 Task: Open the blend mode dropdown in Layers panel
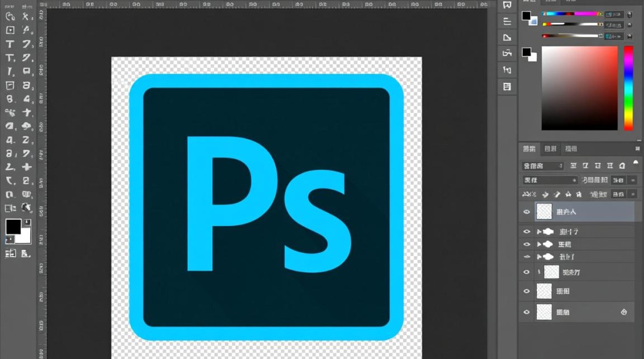(x=550, y=180)
